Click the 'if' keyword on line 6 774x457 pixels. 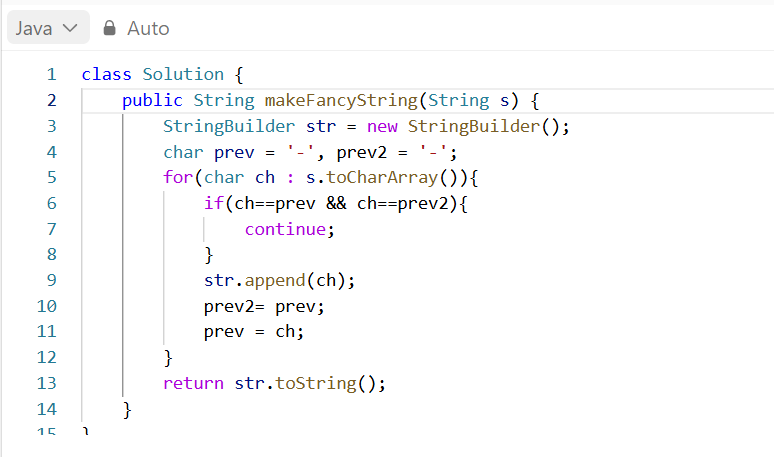(214, 203)
